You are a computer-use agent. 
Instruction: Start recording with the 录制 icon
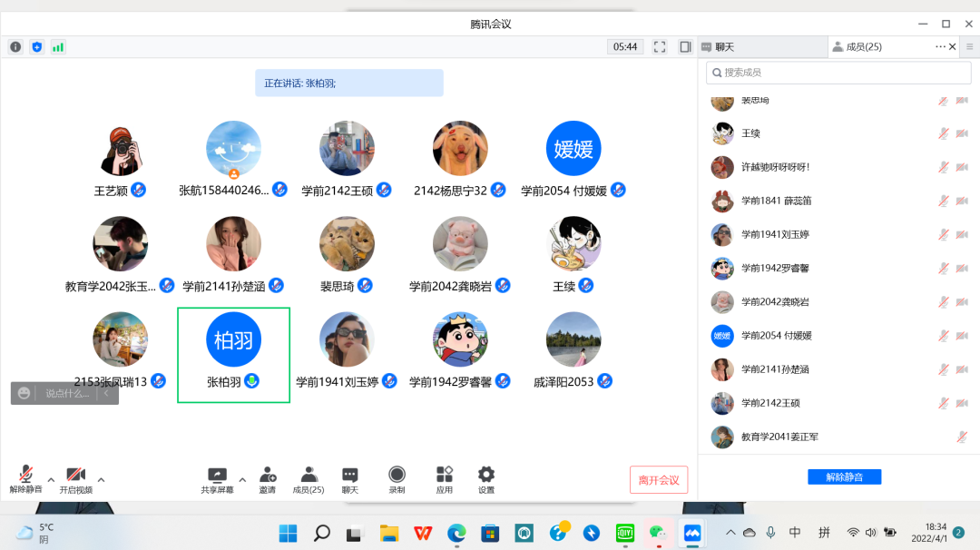397,479
